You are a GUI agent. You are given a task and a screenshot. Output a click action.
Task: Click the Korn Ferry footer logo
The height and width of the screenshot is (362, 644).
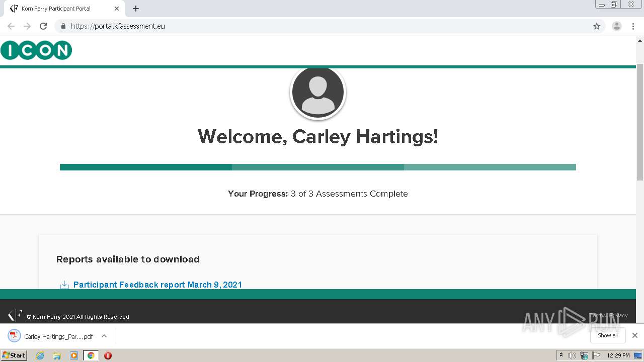(x=15, y=315)
